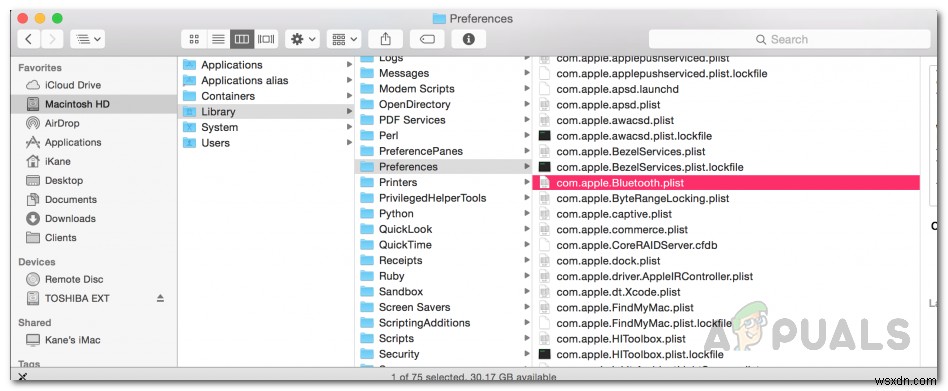Switch to column view
This screenshot has height=391, width=948.
242,39
